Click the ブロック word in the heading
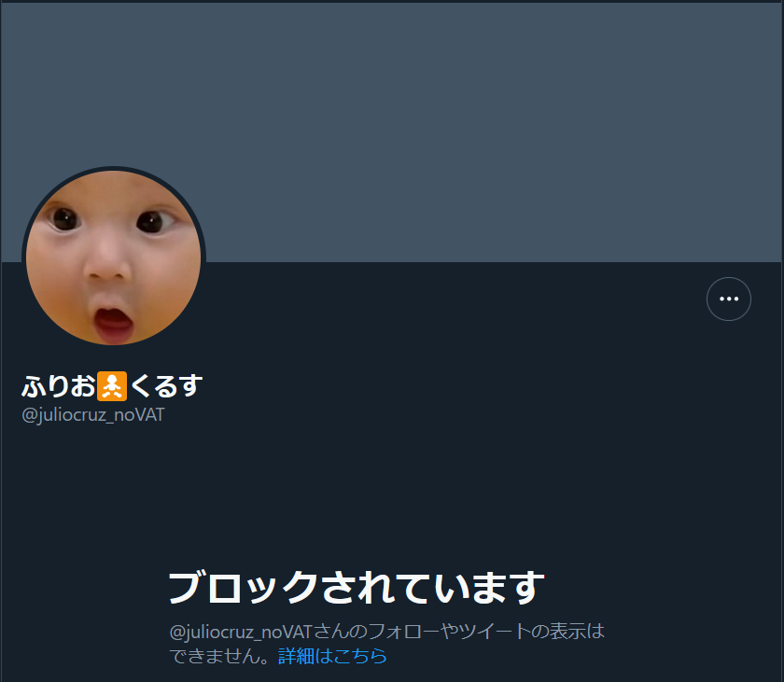784x682 pixels. [x=244, y=588]
